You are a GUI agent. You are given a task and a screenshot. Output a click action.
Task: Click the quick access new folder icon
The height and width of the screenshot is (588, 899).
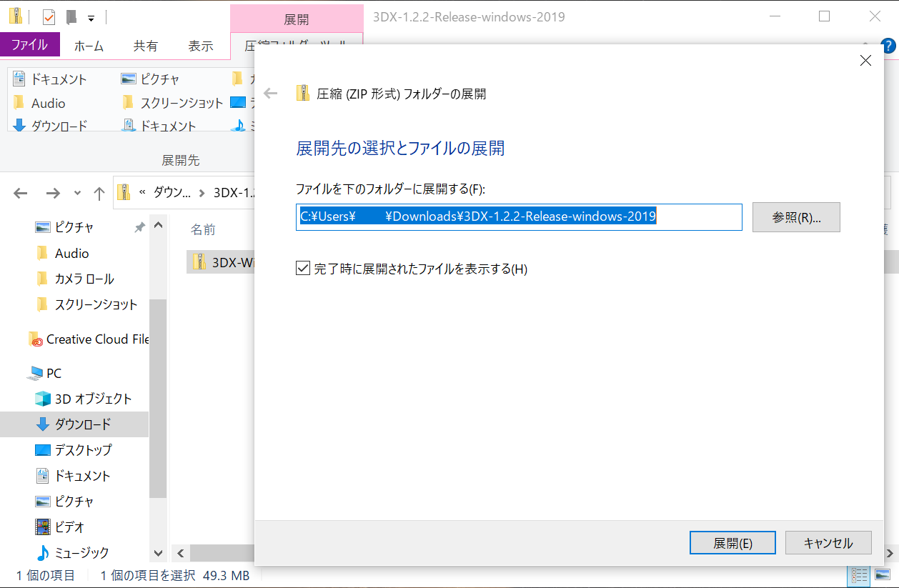pos(71,16)
